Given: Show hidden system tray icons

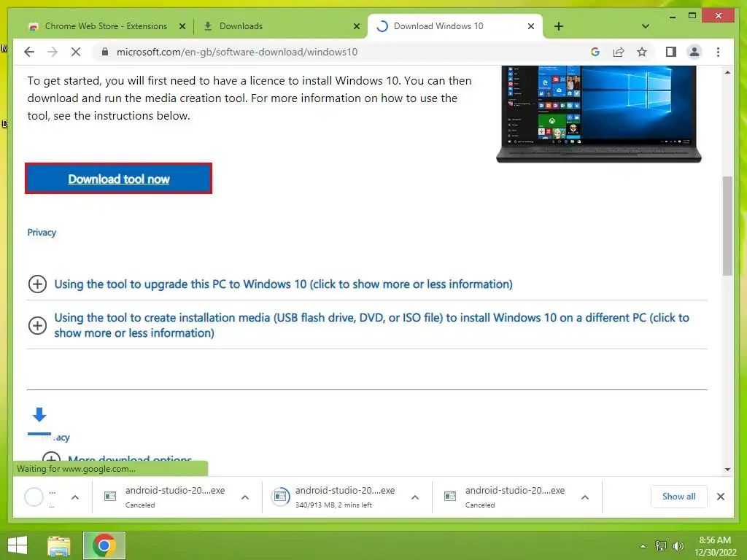Looking at the screenshot, I should coord(643,545).
